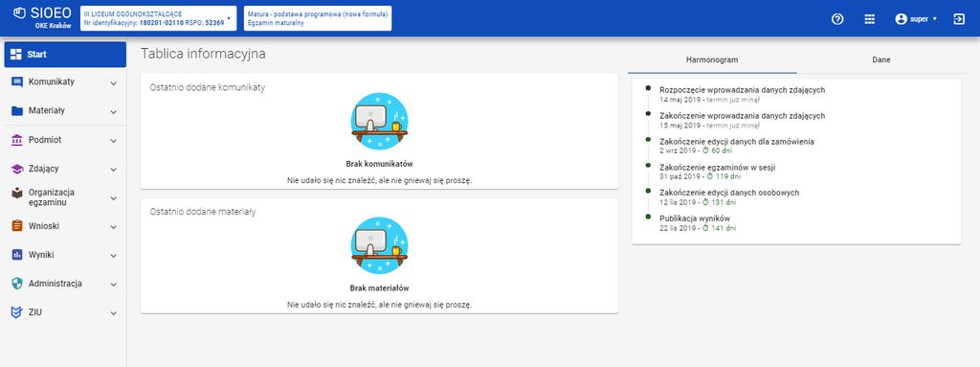Click the Podmiot institution icon
Viewport: 980px width, 367px height.
17,140
